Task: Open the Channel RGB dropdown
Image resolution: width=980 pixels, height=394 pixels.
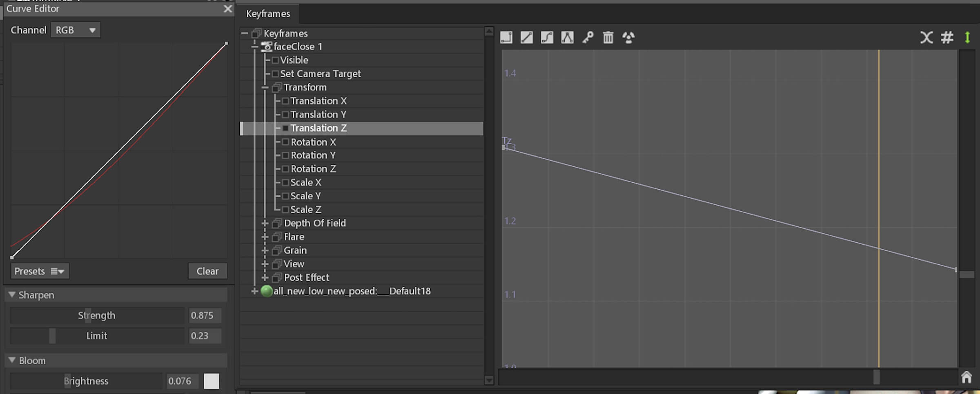Action: 76,30
